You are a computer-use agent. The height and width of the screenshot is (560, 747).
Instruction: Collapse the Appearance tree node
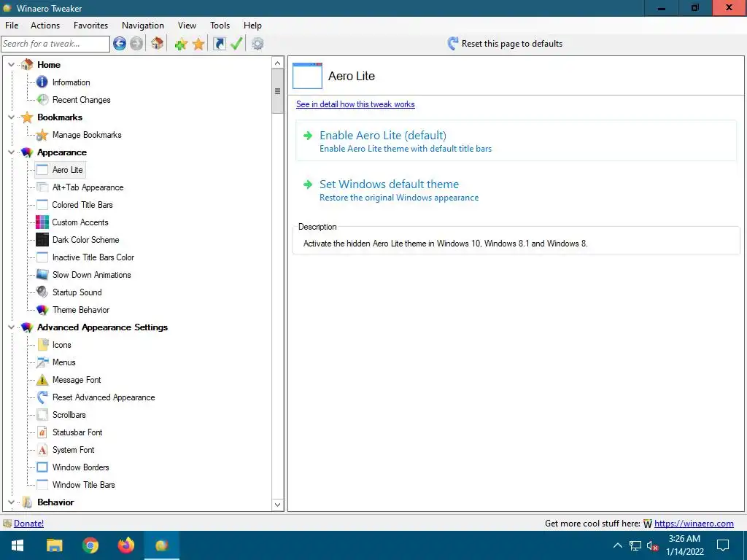11,152
